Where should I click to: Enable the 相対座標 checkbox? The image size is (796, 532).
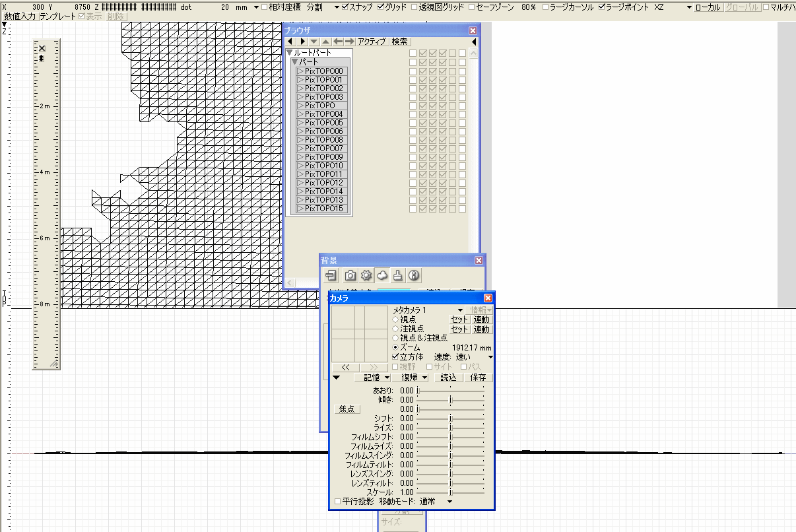click(x=265, y=7)
